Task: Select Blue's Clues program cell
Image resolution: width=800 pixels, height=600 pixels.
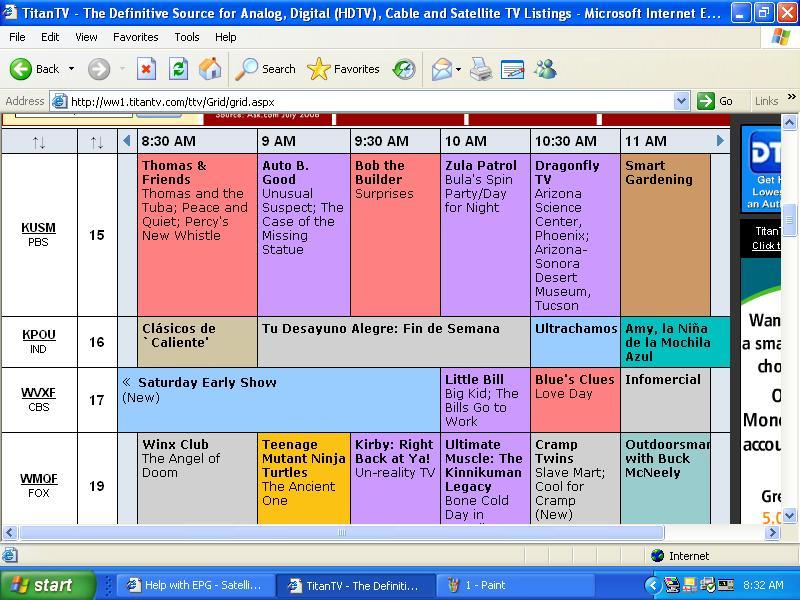Action: [575, 400]
